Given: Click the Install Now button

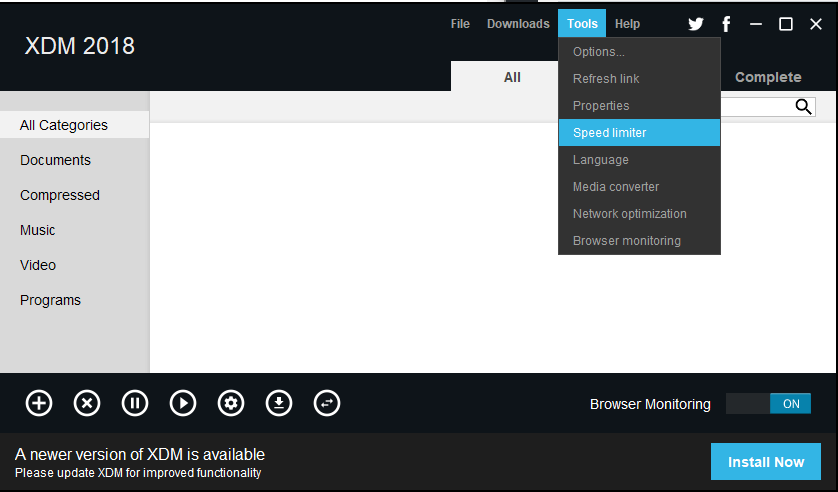Looking at the screenshot, I should click(766, 462).
